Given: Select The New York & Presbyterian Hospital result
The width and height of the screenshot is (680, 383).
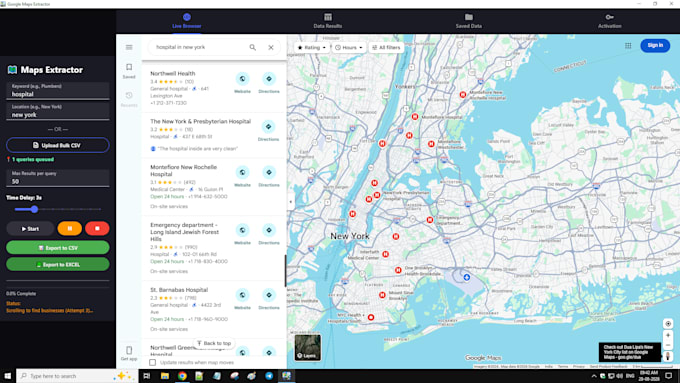Looking at the screenshot, I should [x=200, y=121].
